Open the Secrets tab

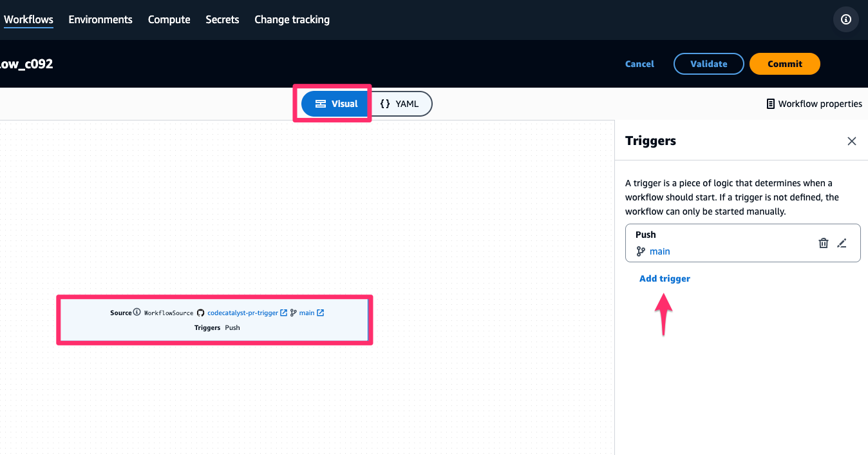tap(222, 19)
